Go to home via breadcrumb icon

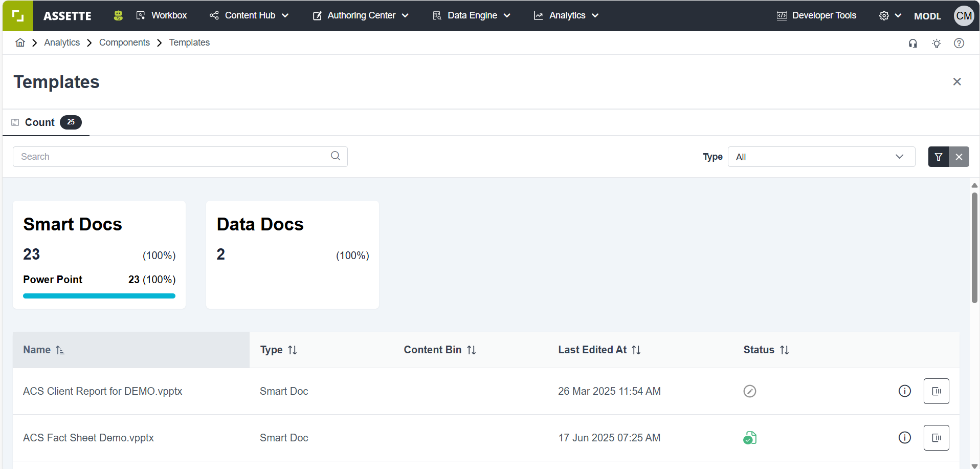point(20,42)
